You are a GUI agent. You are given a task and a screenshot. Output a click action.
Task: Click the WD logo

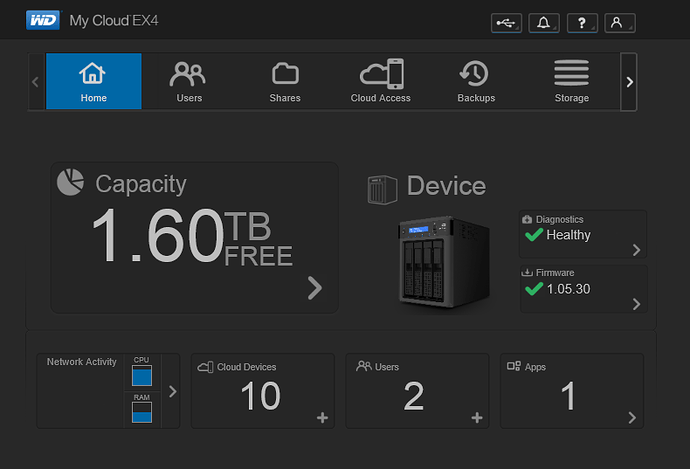coord(43,21)
